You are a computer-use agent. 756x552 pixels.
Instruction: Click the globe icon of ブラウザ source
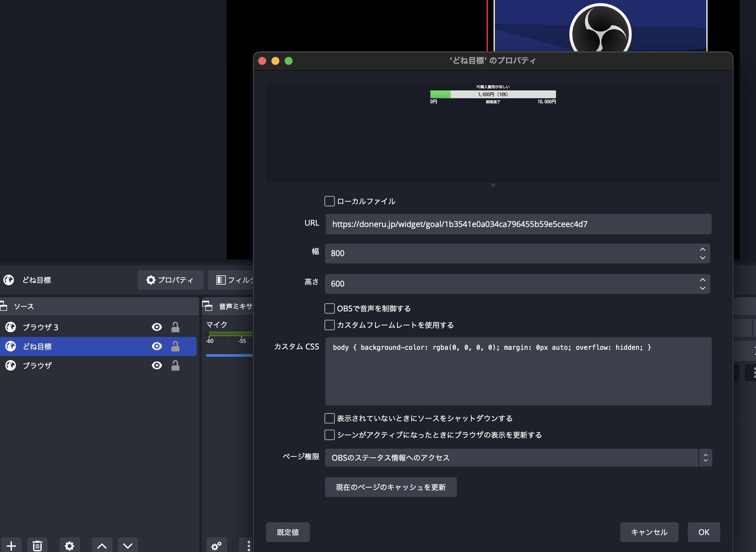click(11, 366)
